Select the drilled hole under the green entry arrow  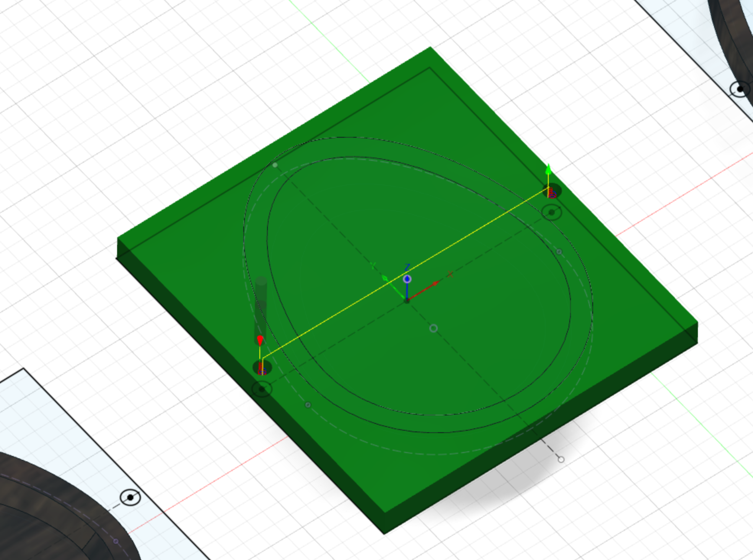(552, 191)
